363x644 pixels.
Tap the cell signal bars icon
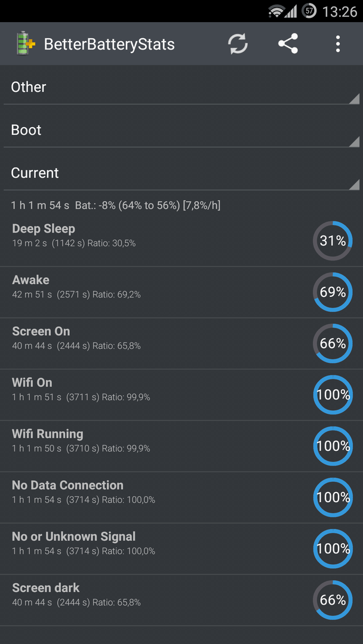(291, 11)
